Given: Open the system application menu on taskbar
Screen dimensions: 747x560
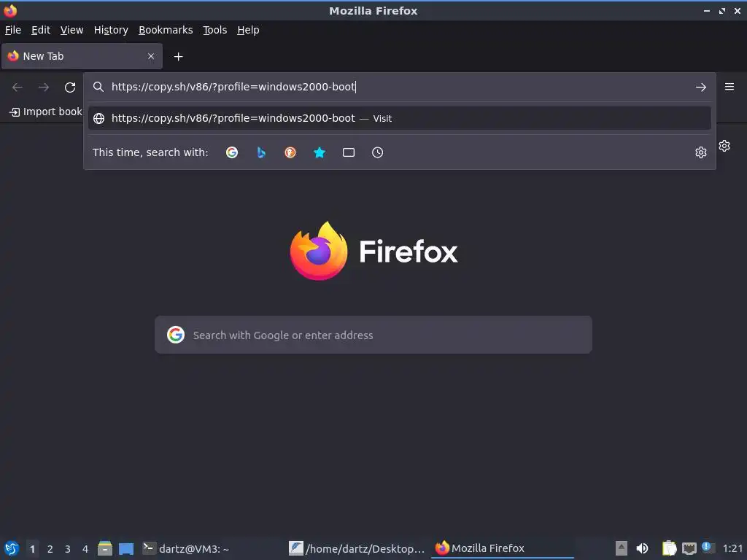Looking at the screenshot, I should [x=12, y=548].
